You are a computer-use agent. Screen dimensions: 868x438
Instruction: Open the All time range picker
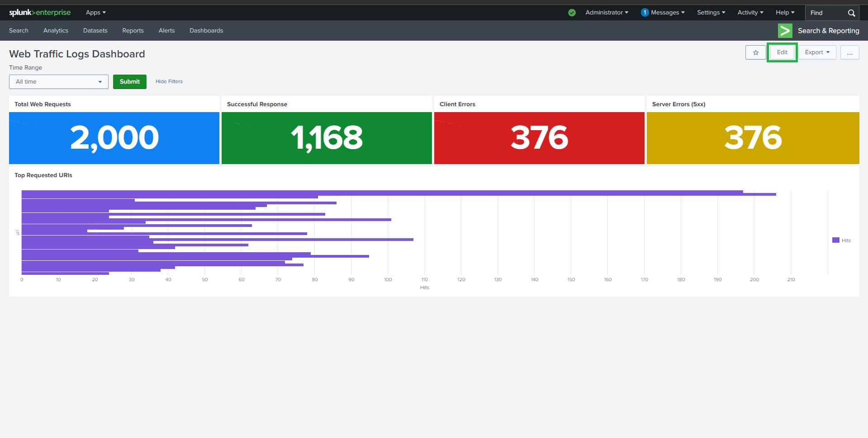tap(59, 82)
